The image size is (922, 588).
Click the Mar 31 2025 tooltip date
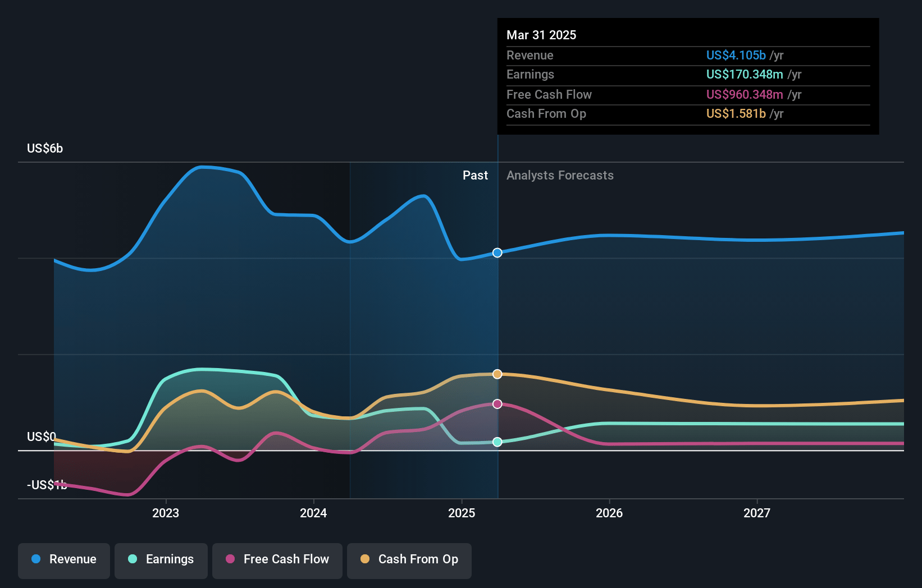(541, 35)
